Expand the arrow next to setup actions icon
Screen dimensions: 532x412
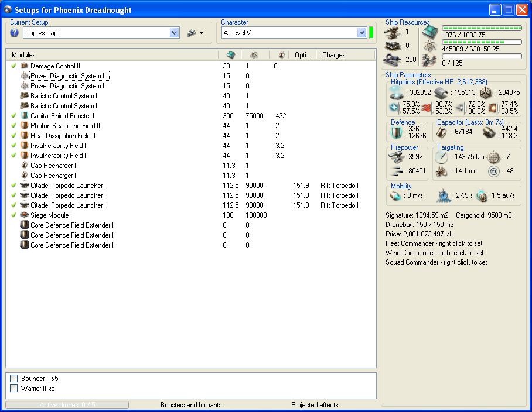point(201,33)
